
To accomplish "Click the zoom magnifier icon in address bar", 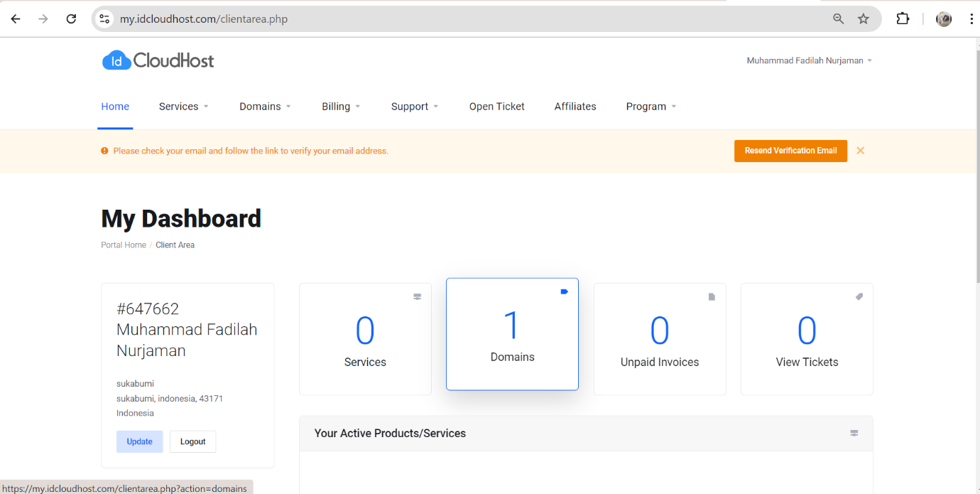I will click(x=839, y=19).
